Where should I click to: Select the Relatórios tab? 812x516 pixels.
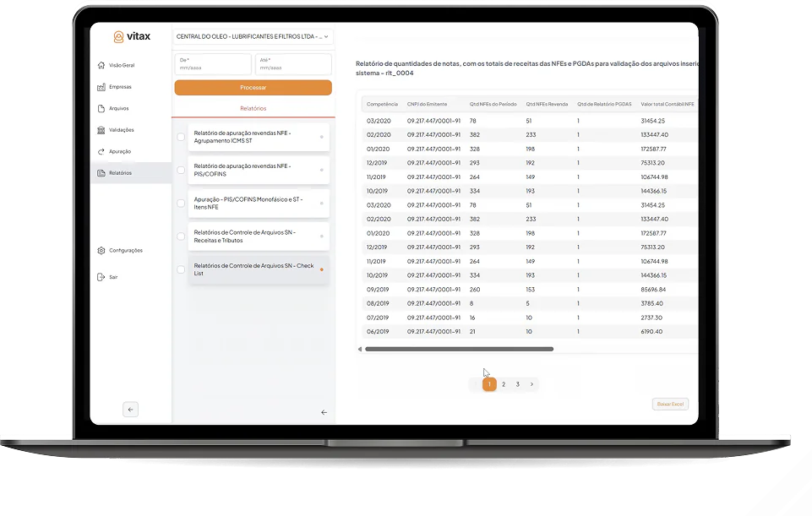[253, 109]
